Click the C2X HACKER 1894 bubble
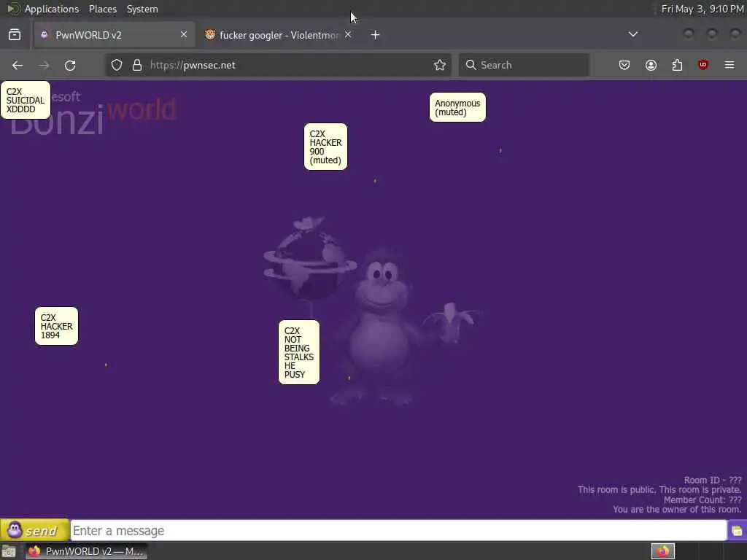This screenshot has height=560, width=747. [56, 326]
